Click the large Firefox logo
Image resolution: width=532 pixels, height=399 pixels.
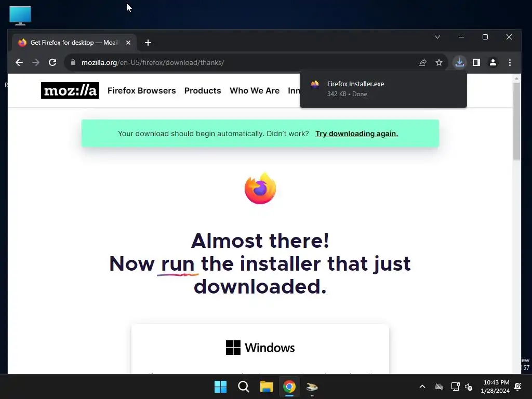tap(260, 189)
